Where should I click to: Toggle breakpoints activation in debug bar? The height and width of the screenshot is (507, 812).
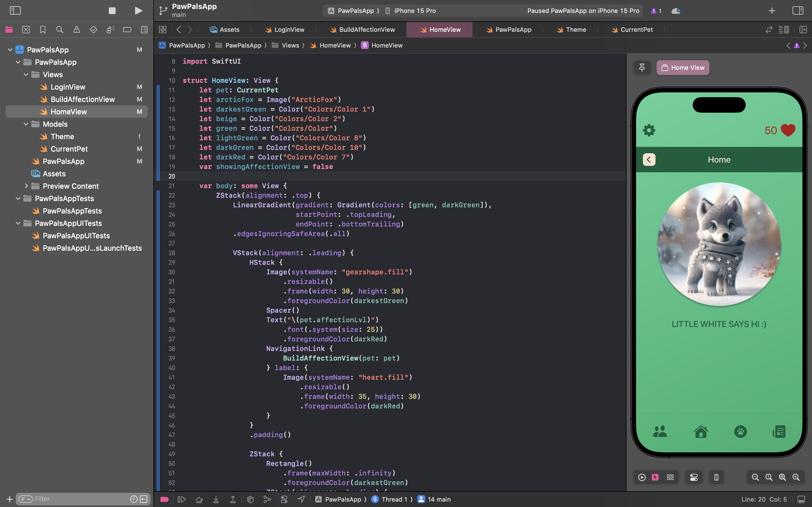[164, 499]
